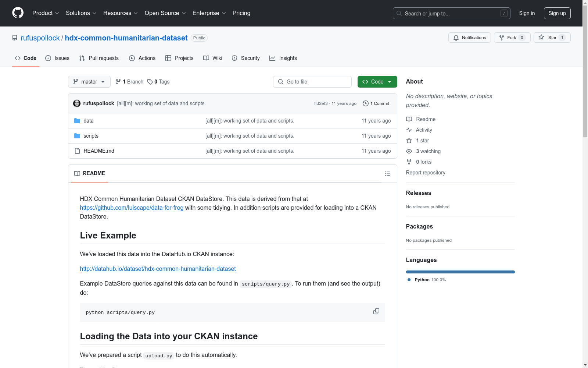Click the fork icon beside 0 forks

pos(409,162)
